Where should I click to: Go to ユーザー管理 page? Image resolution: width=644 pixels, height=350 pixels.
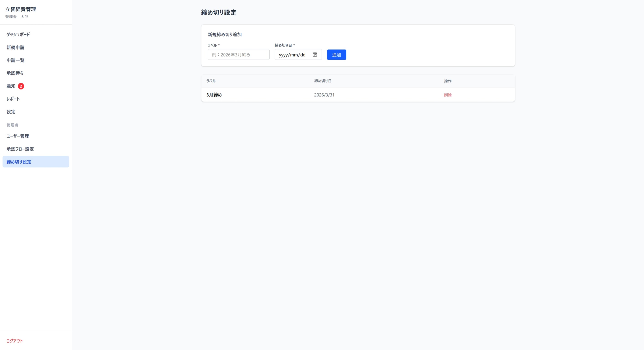[18, 136]
